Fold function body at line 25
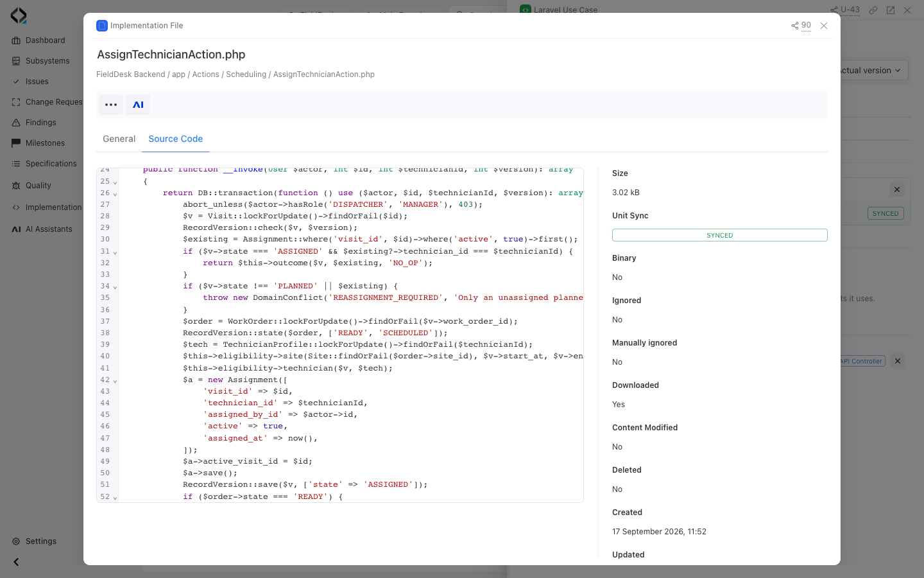The height and width of the screenshot is (578, 924). click(115, 182)
